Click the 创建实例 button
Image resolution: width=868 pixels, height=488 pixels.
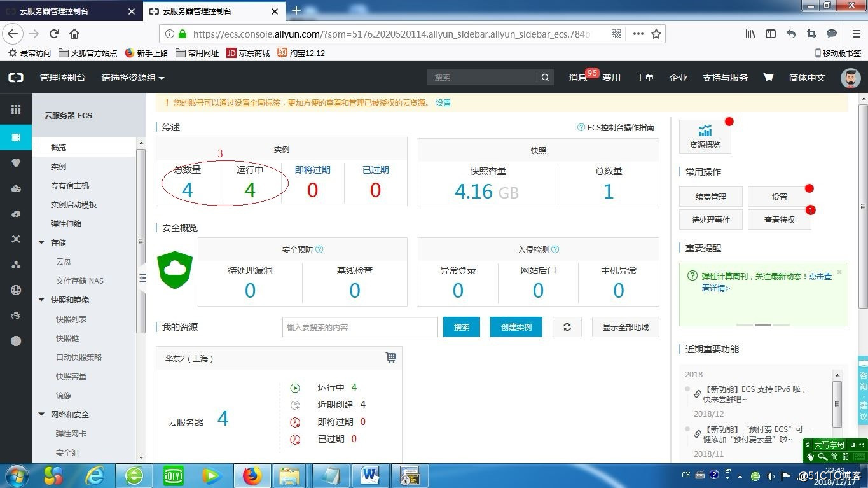point(516,327)
